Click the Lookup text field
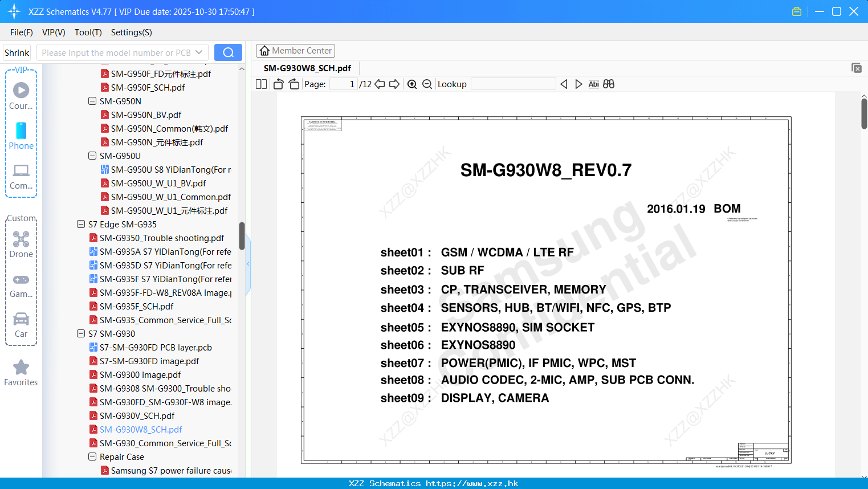This screenshot has height=489, width=868. click(x=513, y=84)
